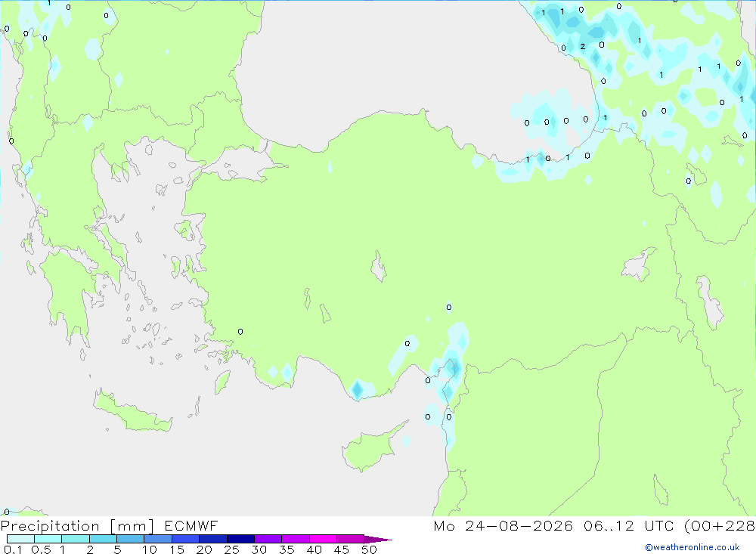Click the "40" legend scale label

(314, 549)
